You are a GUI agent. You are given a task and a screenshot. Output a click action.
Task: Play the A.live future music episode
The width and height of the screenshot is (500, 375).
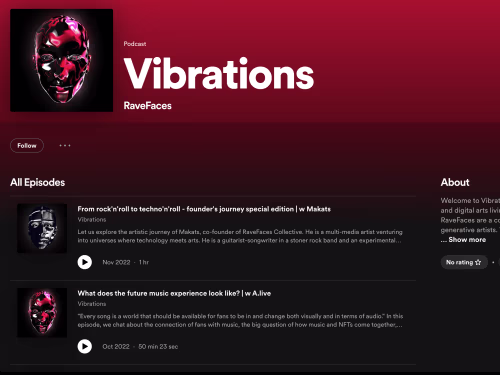tap(85, 347)
